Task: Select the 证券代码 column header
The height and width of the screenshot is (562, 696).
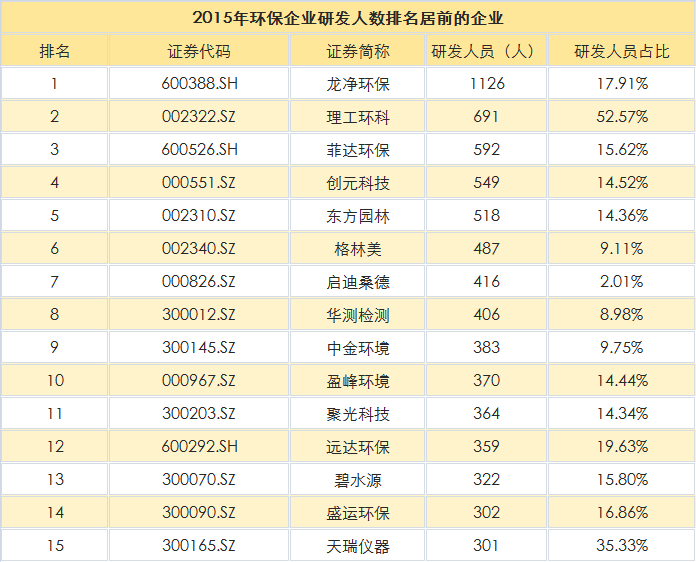Action: coord(199,51)
